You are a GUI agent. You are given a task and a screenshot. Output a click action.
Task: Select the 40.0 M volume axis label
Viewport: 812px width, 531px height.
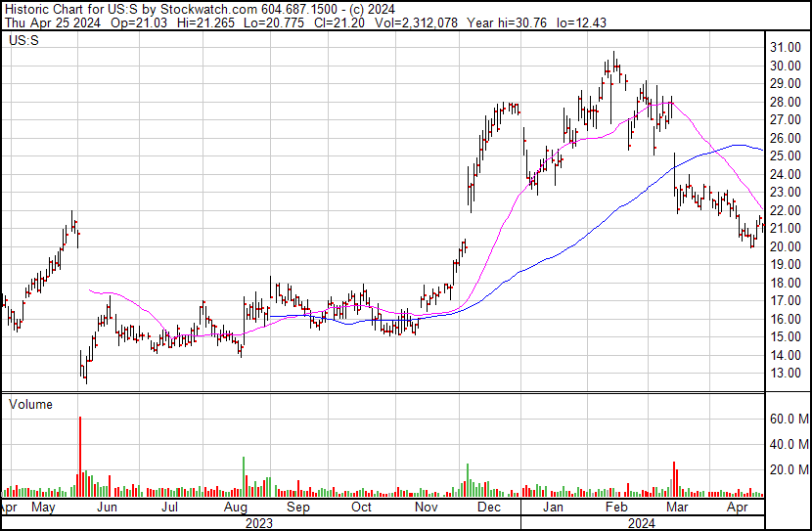coord(788,444)
